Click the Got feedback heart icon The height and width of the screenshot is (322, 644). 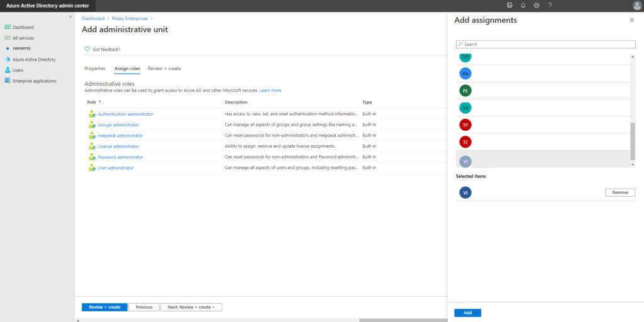click(87, 49)
